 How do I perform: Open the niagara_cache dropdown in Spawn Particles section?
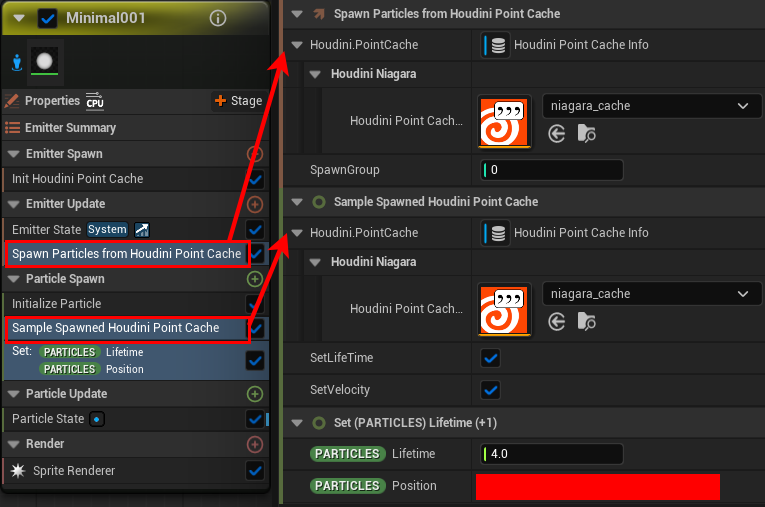pyautogui.click(x=651, y=105)
